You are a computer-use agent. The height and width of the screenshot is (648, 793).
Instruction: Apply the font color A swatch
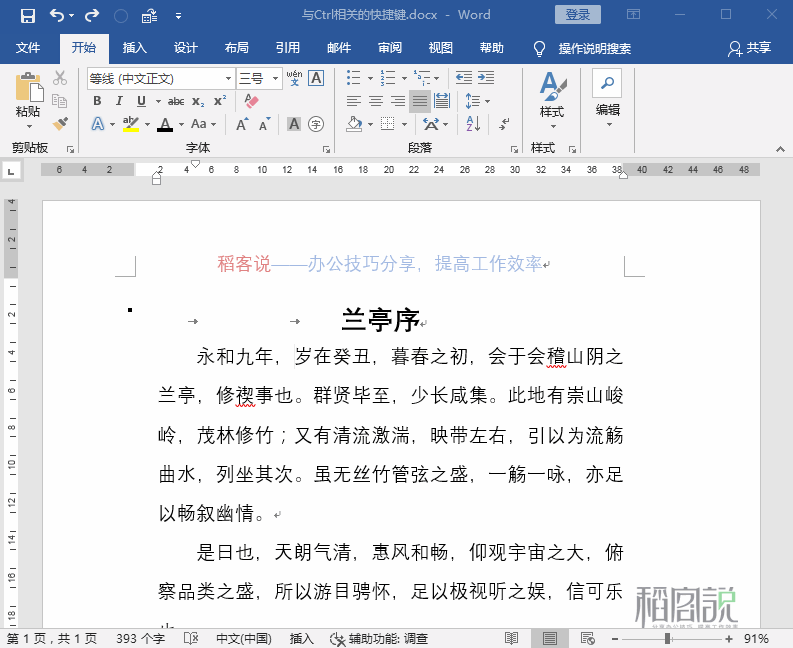pos(165,124)
